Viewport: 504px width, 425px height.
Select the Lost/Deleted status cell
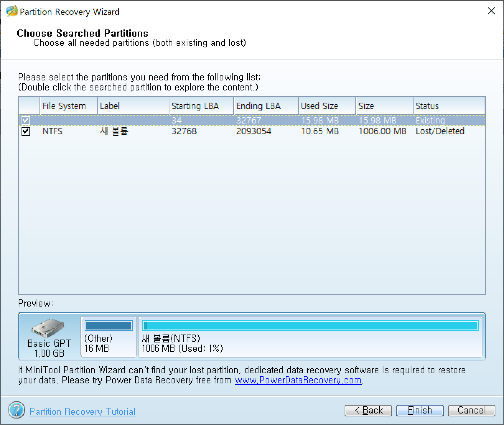[440, 131]
